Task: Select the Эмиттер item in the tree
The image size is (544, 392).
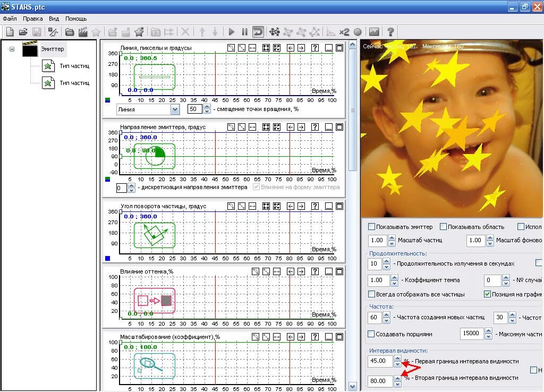Action: click(53, 49)
